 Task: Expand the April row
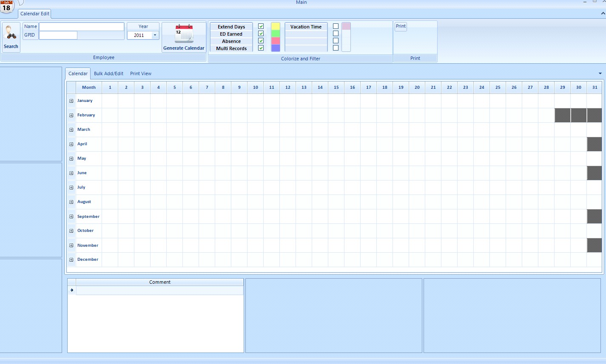tap(71, 144)
